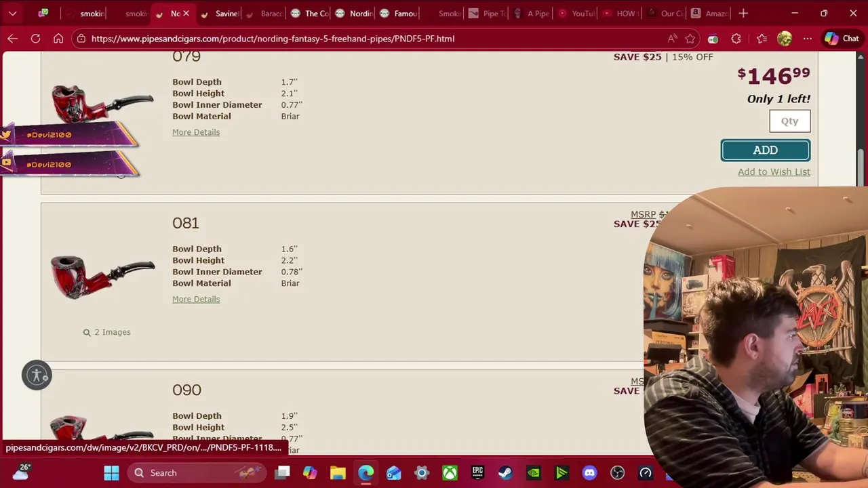Go back to the previous page

coord(12,39)
